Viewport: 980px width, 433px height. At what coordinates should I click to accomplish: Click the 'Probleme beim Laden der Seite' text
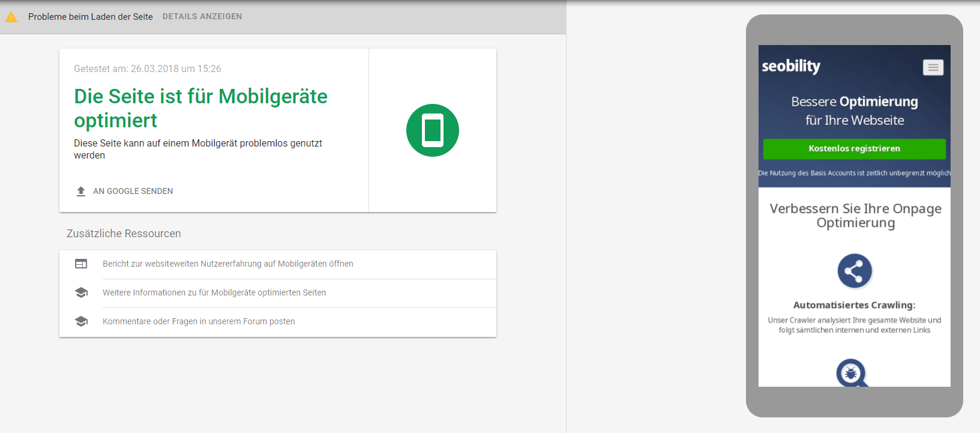(91, 17)
